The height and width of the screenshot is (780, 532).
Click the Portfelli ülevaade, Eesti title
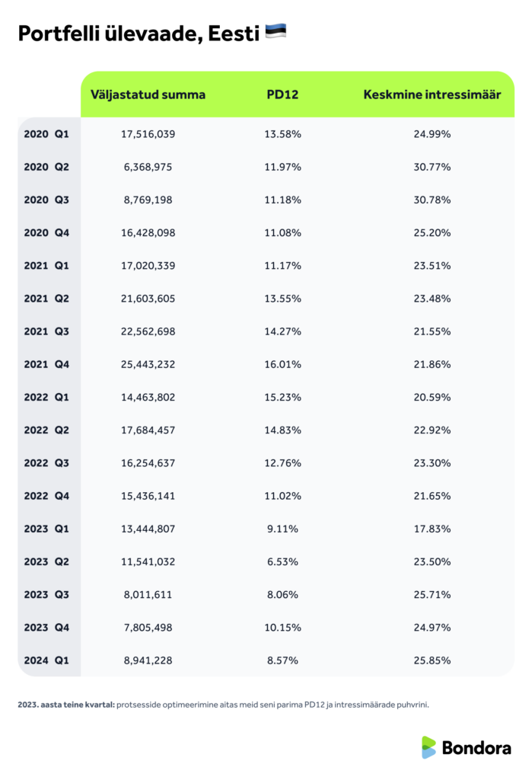139,34
